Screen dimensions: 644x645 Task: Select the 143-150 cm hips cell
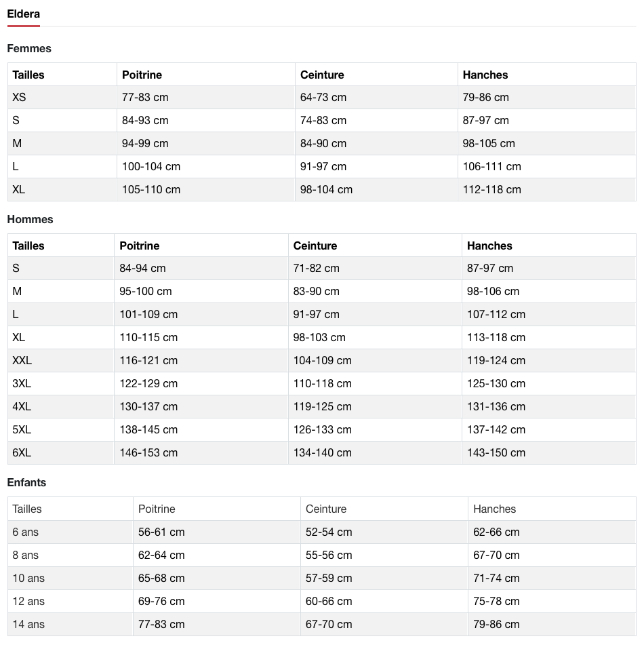tap(496, 453)
